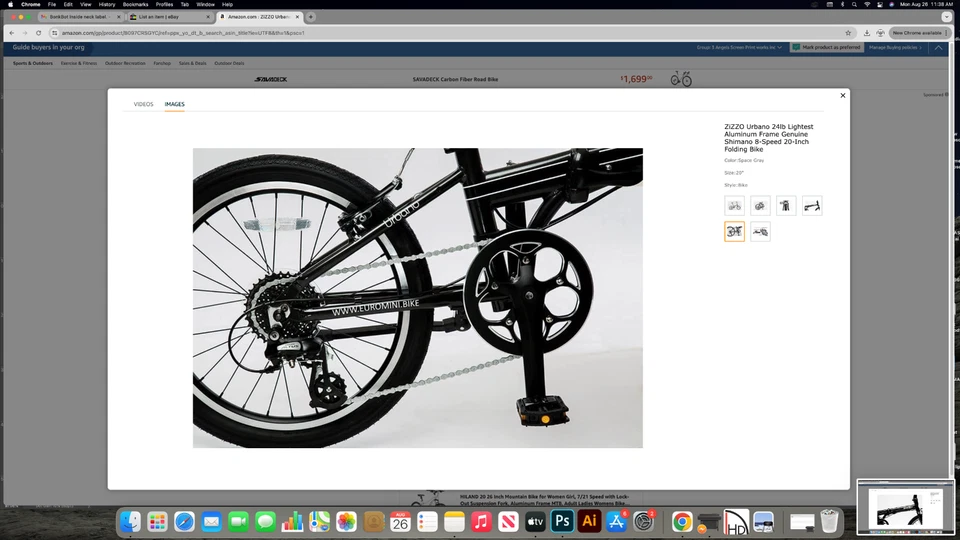Open Sales & Deals link
960x540 pixels.
192,63
